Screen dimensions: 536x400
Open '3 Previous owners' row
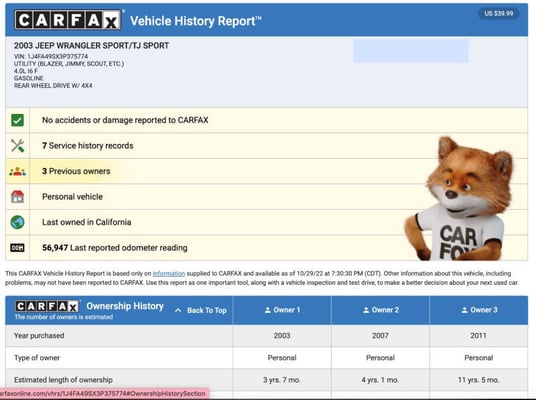(267, 171)
